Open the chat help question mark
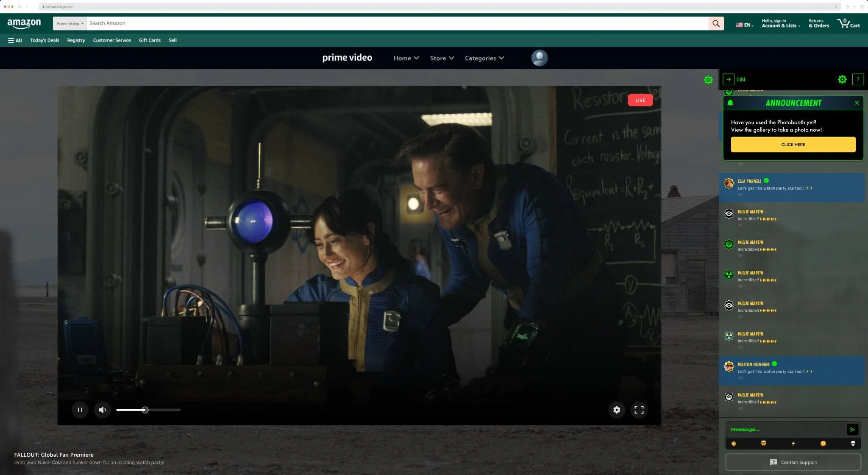 [858, 79]
